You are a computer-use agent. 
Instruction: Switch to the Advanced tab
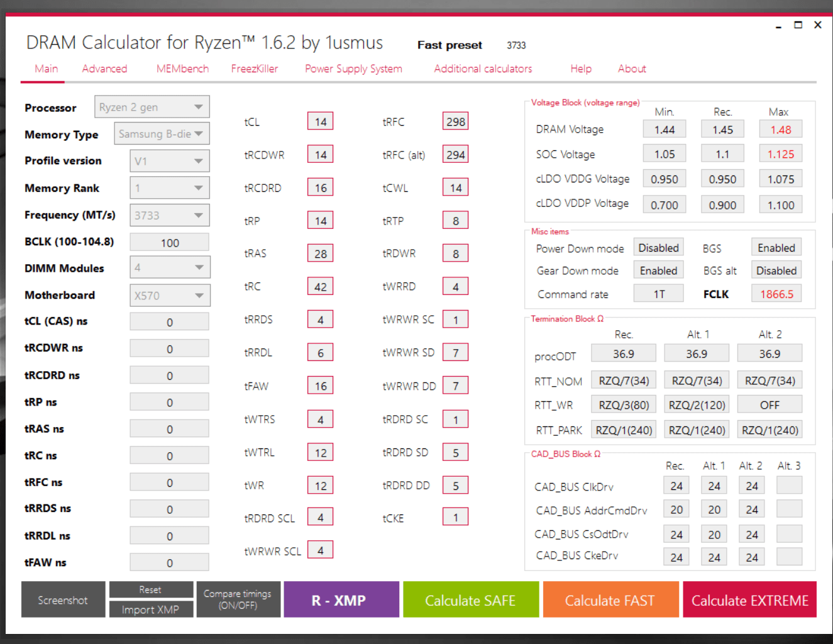tap(104, 69)
